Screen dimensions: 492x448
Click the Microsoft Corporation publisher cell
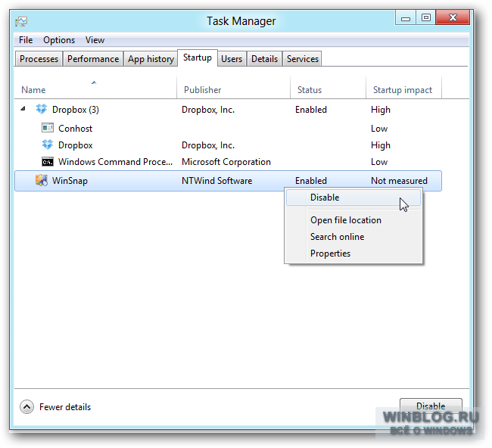click(226, 162)
